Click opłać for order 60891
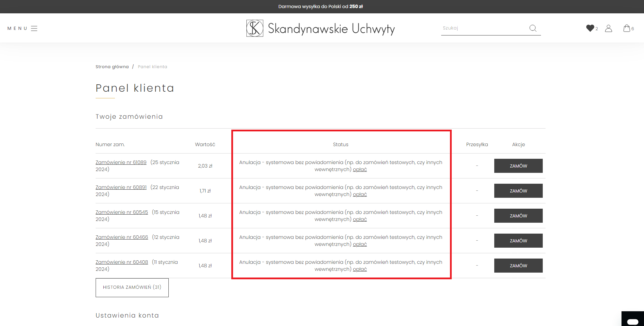This screenshot has height=326, width=644. (x=360, y=194)
